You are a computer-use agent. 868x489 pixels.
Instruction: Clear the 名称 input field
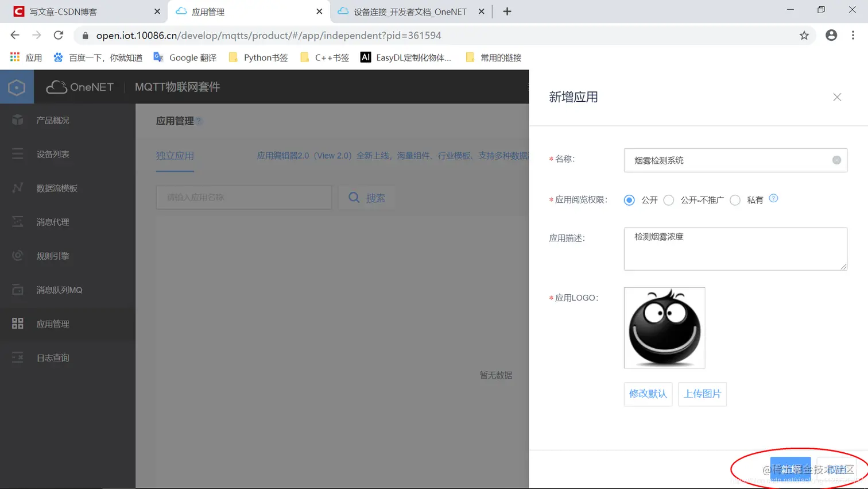click(836, 160)
